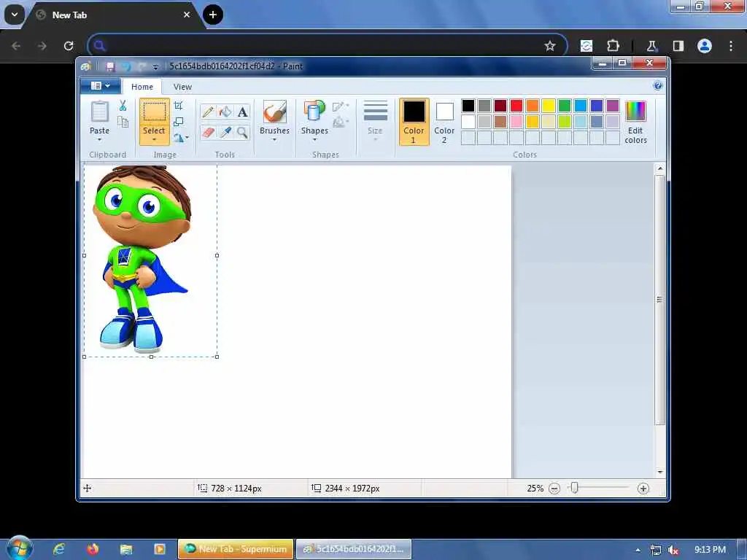Show hidden system tray icons arrow
The width and height of the screenshot is (747, 560).
[638, 550]
